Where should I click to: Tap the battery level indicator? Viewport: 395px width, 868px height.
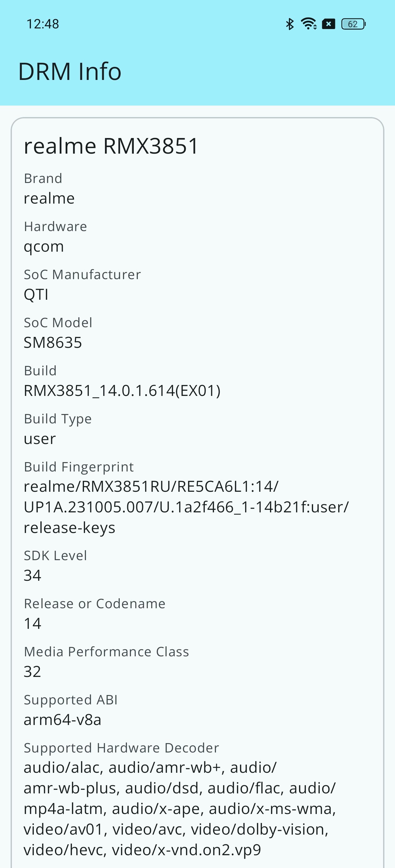coord(353,24)
